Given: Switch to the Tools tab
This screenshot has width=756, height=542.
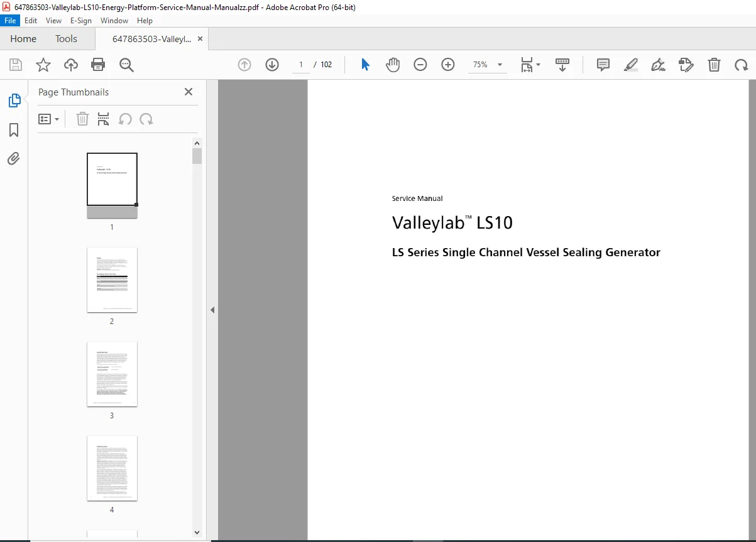Looking at the screenshot, I should [66, 38].
